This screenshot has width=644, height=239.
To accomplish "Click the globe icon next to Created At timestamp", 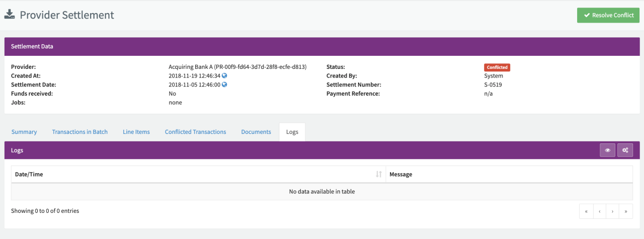I will tap(224, 76).
